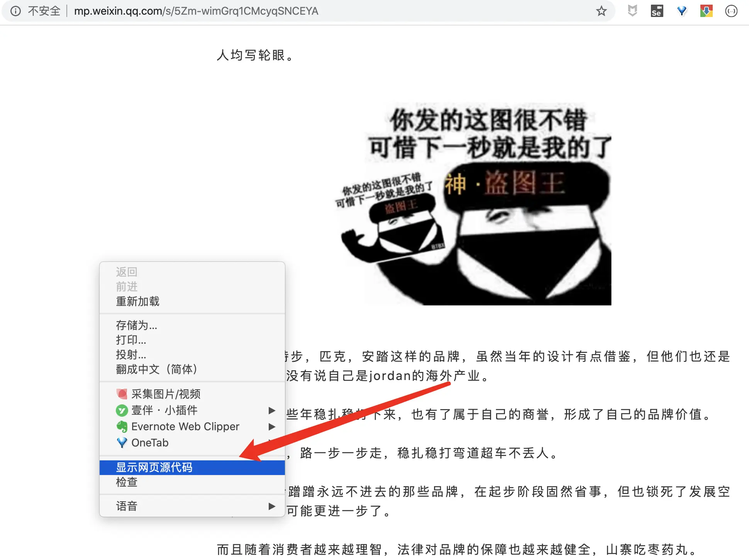Click 重新加载 to reload the page
749x560 pixels.
pyautogui.click(x=138, y=301)
